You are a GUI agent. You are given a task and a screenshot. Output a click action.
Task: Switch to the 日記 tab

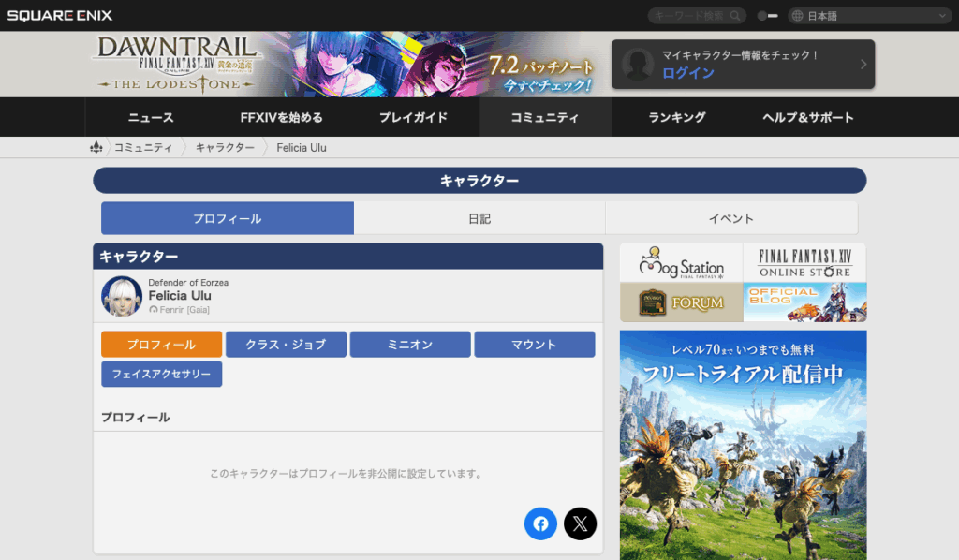479,218
